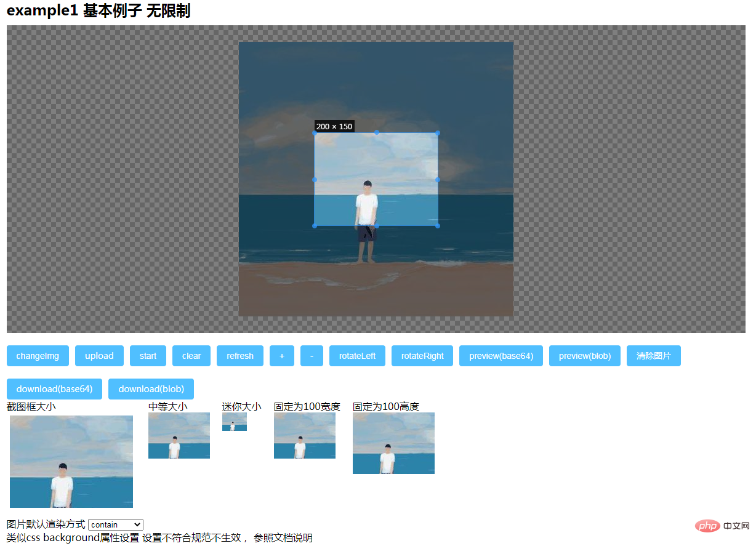The height and width of the screenshot is (546, 756).
Task: Open the 图片默认渲染方式 contain dropdown
Action: pos(116,525)
